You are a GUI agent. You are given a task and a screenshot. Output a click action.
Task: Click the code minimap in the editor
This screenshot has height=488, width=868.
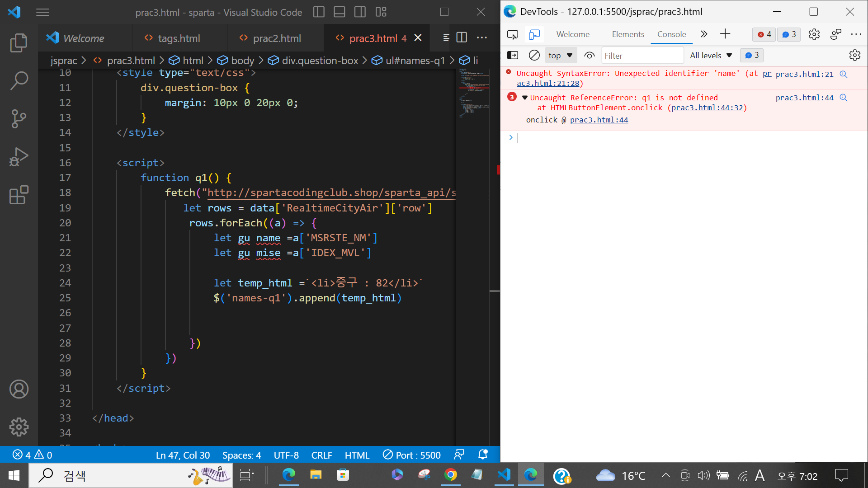[474, 93]
